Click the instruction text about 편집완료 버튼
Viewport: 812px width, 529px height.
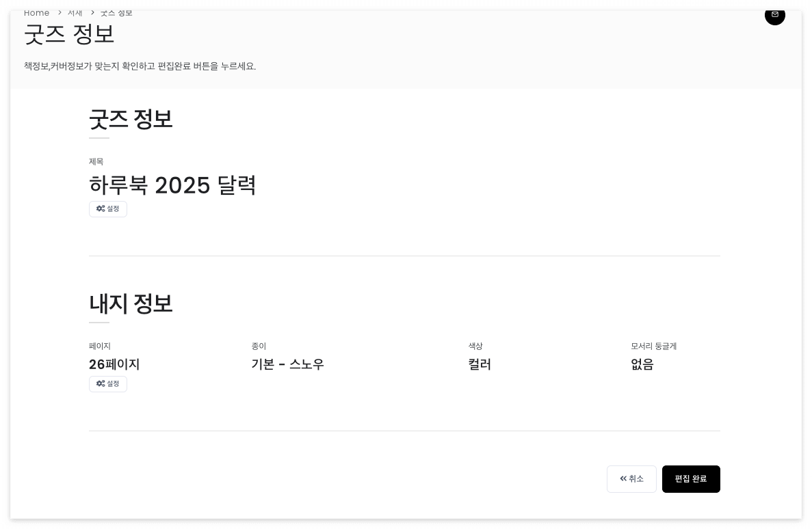click(x=140, y=66)
